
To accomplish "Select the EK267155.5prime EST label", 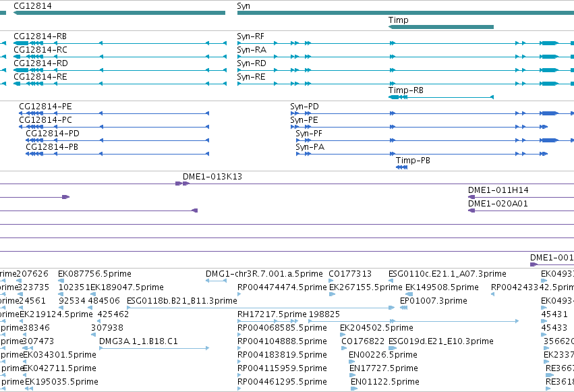I will 366,287.
